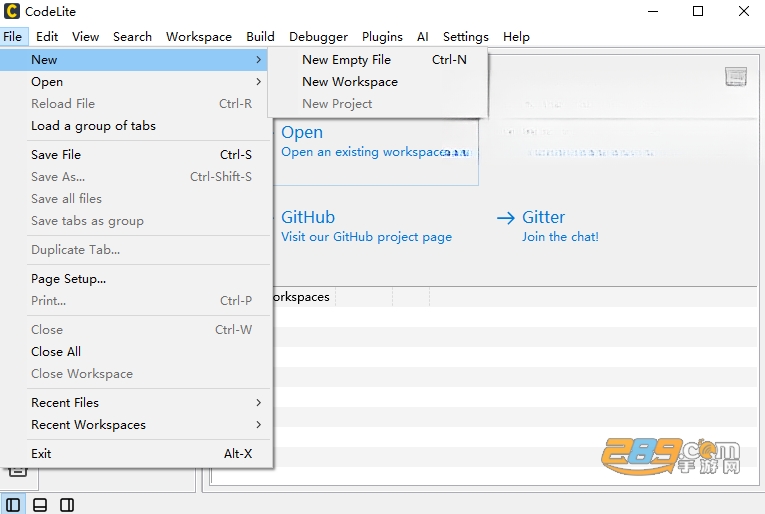
Task: Click the workspaces column header
Action: pyautogui.click(x=304, y=297)
